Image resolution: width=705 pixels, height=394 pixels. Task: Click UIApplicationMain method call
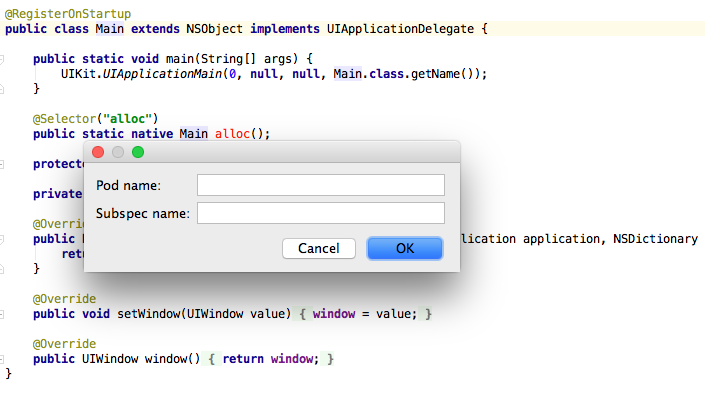[x=162, y=74]
